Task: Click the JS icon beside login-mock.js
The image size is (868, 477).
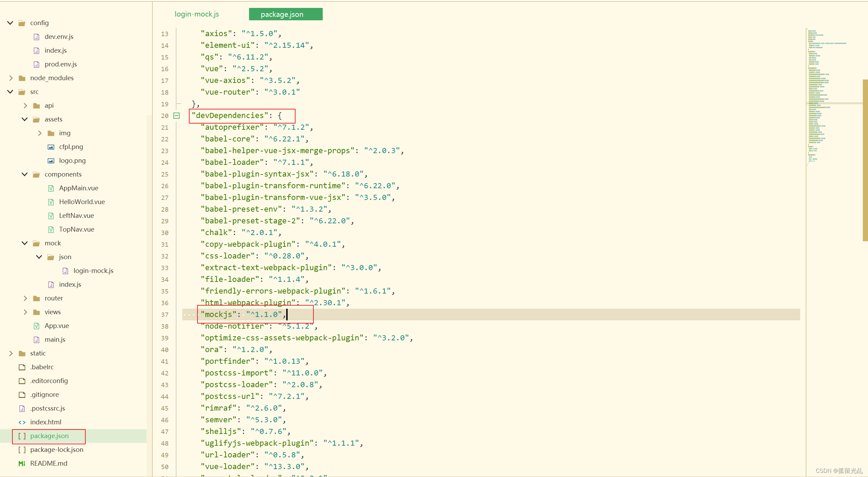Action: coord(65,271)
